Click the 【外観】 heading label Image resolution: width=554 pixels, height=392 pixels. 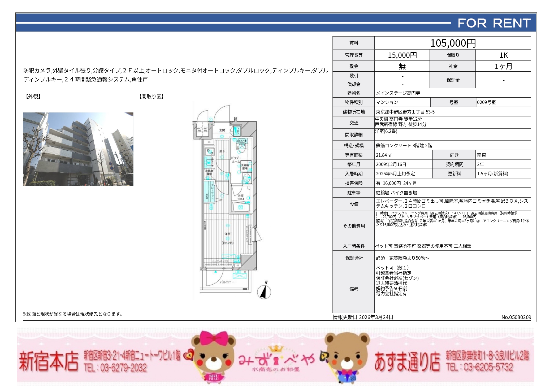[x=33, y=97]
